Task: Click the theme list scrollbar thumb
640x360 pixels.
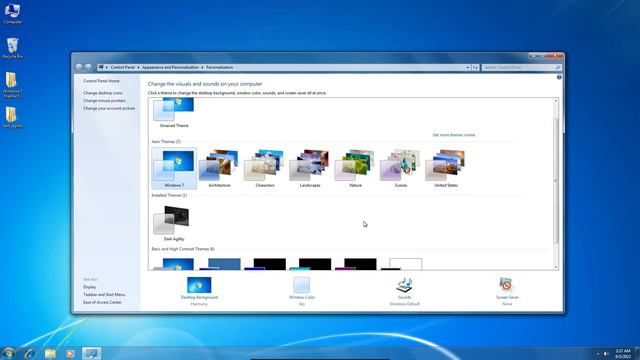Action: coord(556,181)
